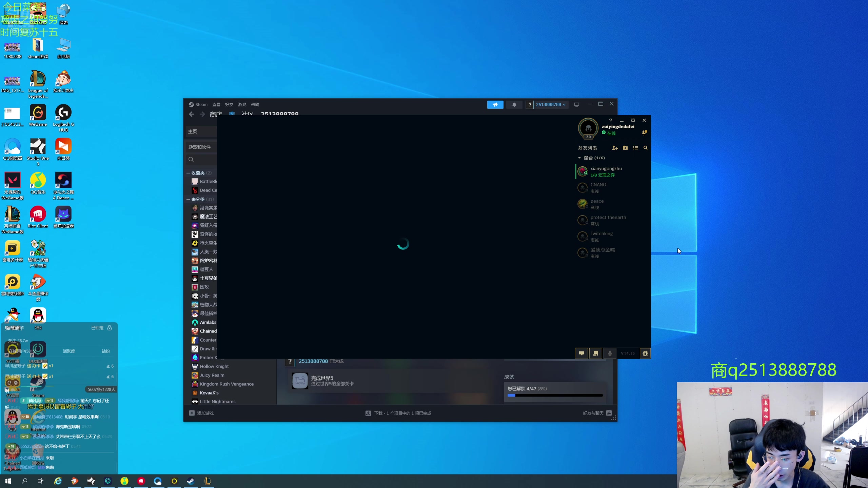This screenshot has width=868, height=488.
Task: Click the achievement progress bar 4/47
Action: [x=555, y=395]
